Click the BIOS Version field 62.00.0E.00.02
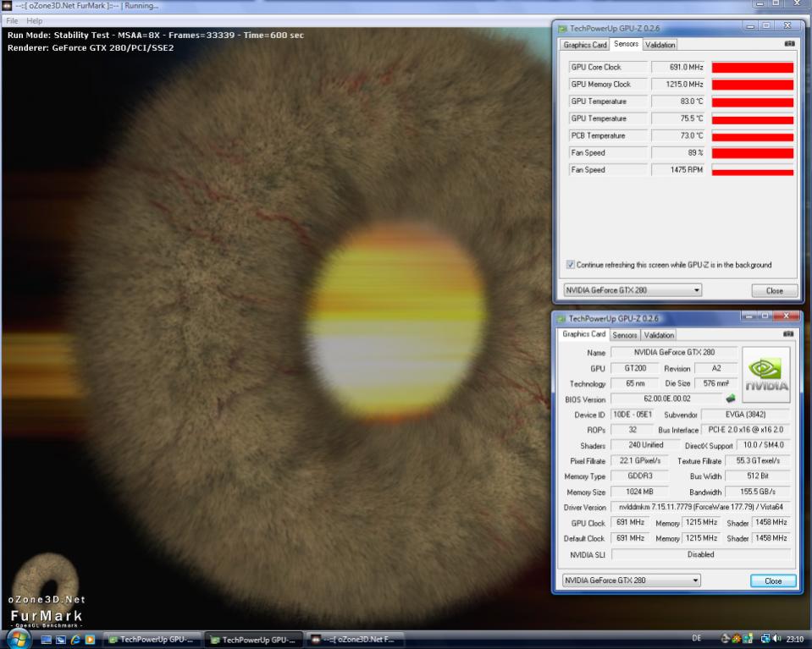The height and width of the screenshot is (649, 812). (x=667, y=399)
